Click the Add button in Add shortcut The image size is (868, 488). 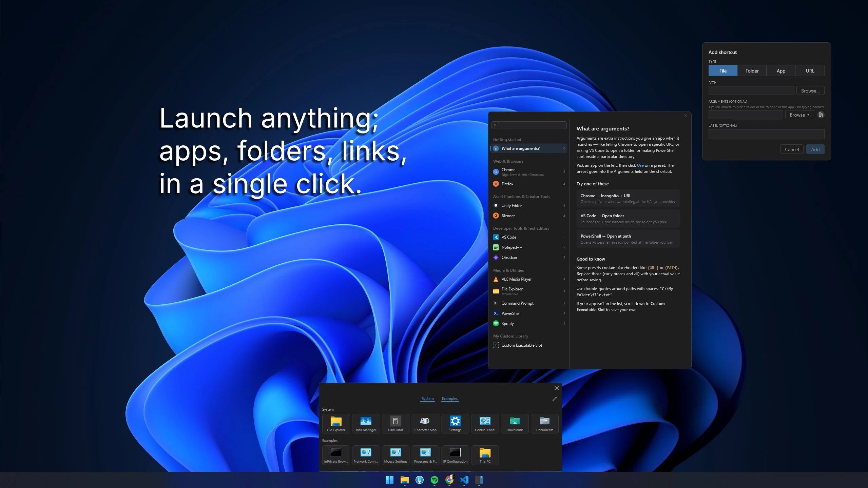[x=815, y=149]
